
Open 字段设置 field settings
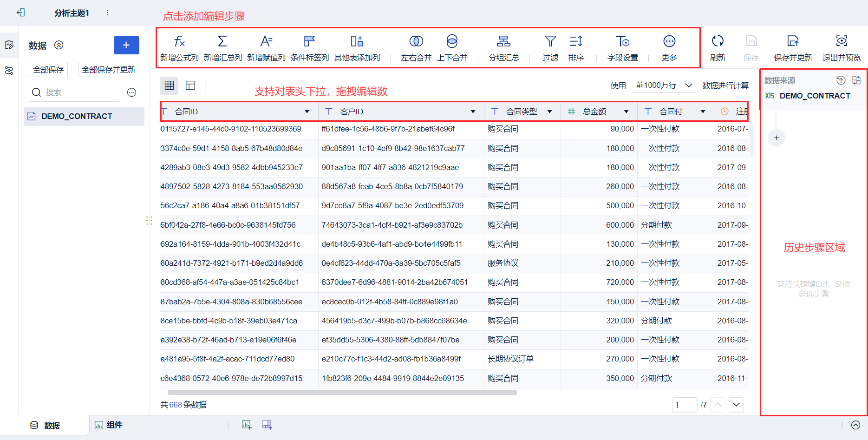click(622, 48)
